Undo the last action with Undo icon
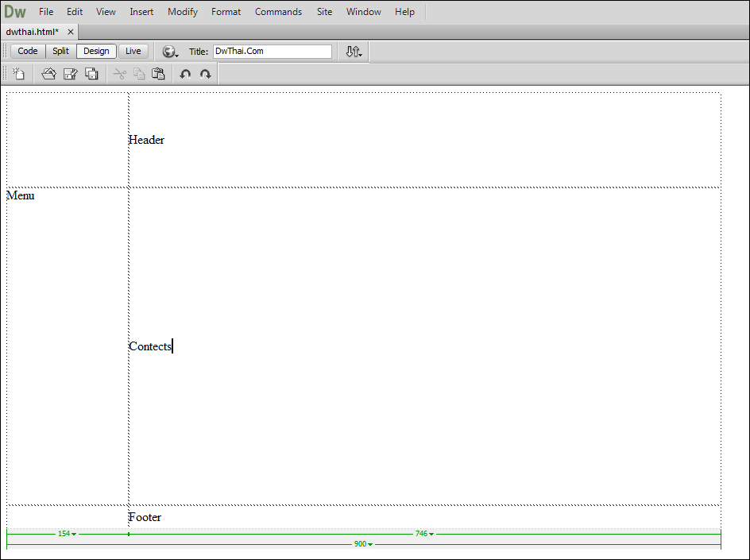The height and width of the screenshot is (560, 750). [185, 74]
